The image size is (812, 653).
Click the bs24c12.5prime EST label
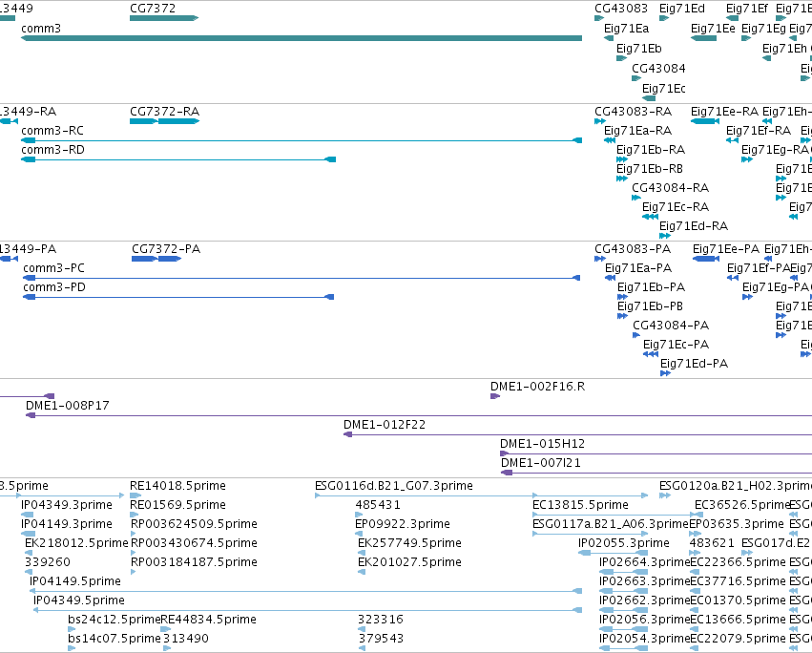coord(114,620)
